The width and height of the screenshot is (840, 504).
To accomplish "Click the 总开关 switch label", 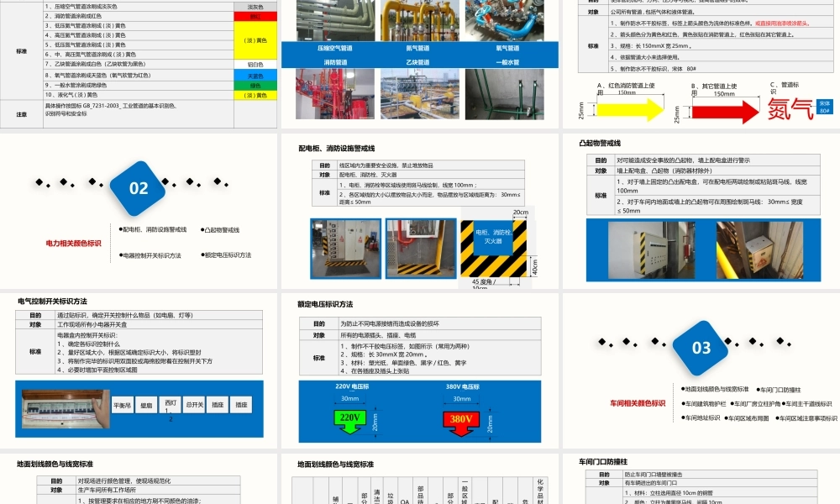I will [194, 405].
